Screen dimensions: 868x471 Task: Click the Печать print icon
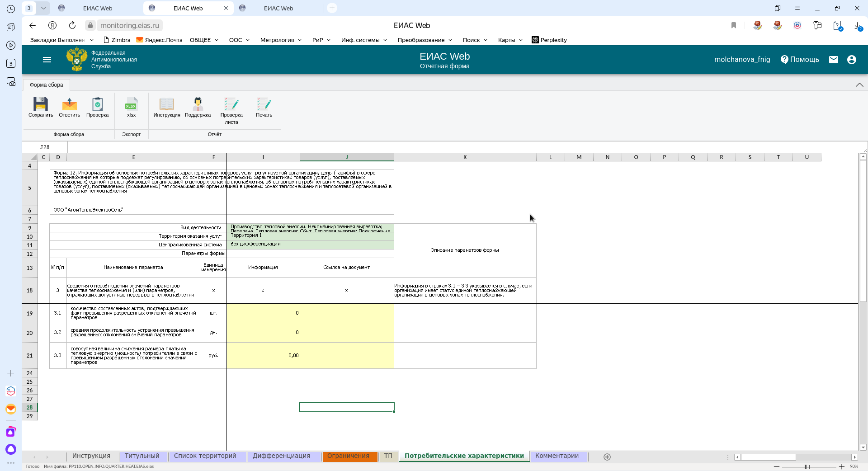coord(264,105)
